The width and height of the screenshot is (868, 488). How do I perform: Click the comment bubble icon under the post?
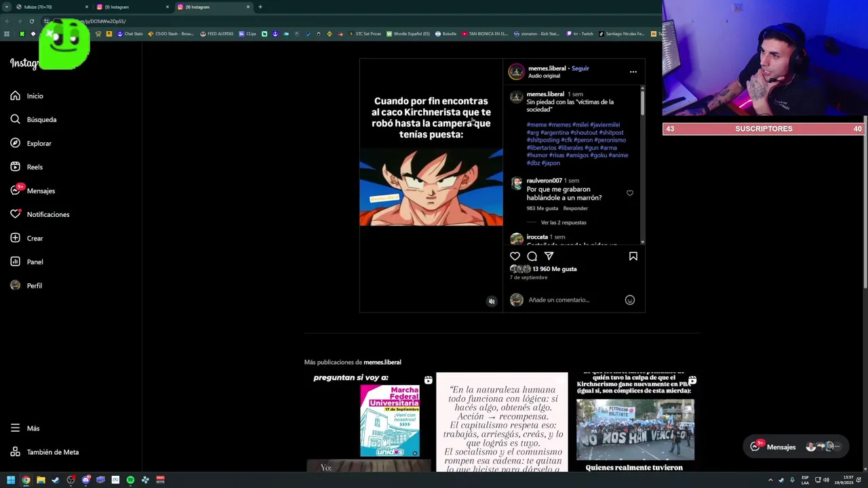532,256
